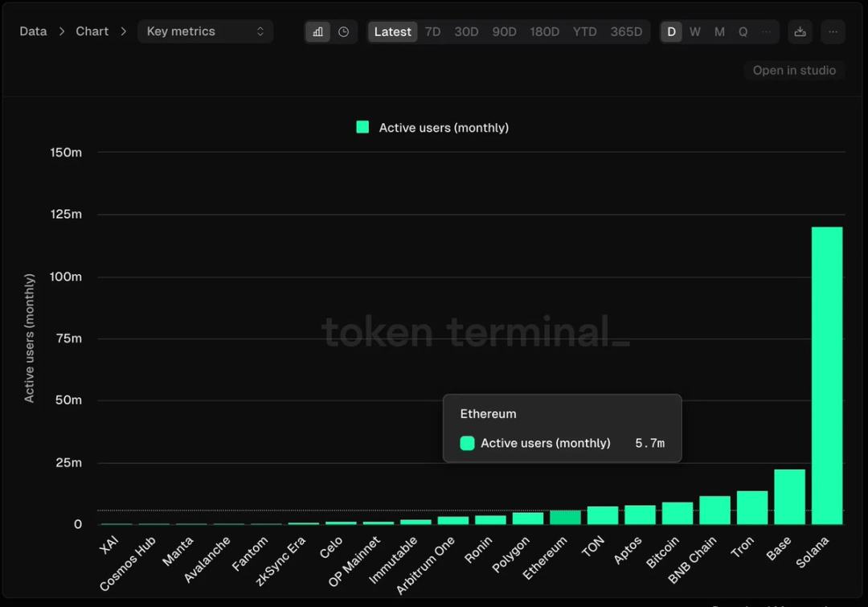The height and width of the screenshot is (607, 868).
Task: Click the XAI axis label
Action: 109,545
